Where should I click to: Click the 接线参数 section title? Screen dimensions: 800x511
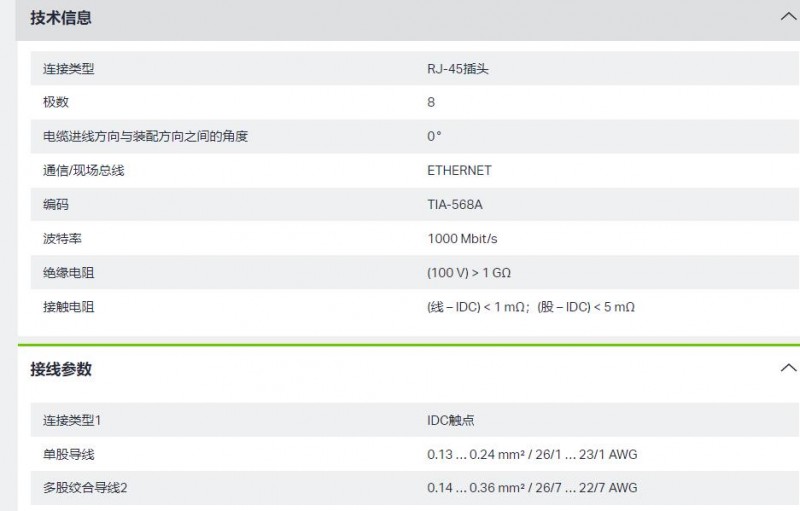click(x=61, y=369)
